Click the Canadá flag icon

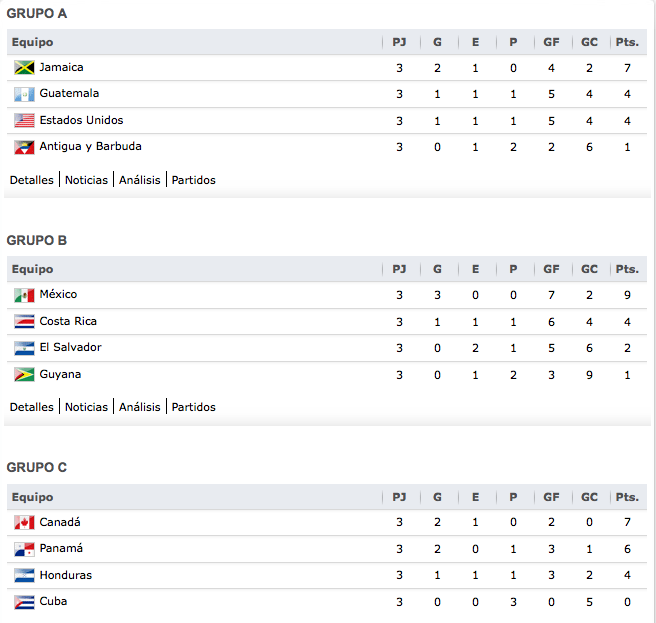(x=25, y=523)
